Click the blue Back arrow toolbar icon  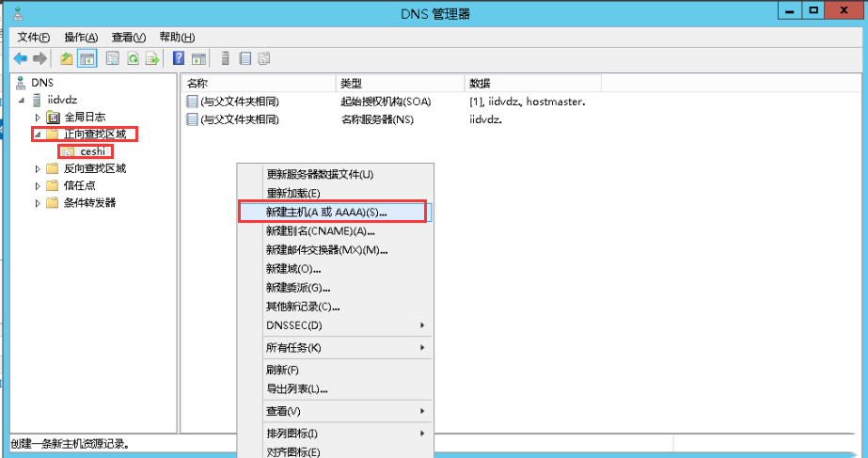tap(21, 58)
